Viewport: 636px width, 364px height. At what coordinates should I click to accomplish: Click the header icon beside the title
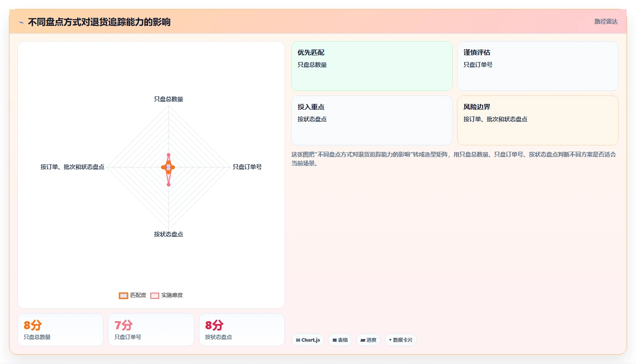point(21,22)
